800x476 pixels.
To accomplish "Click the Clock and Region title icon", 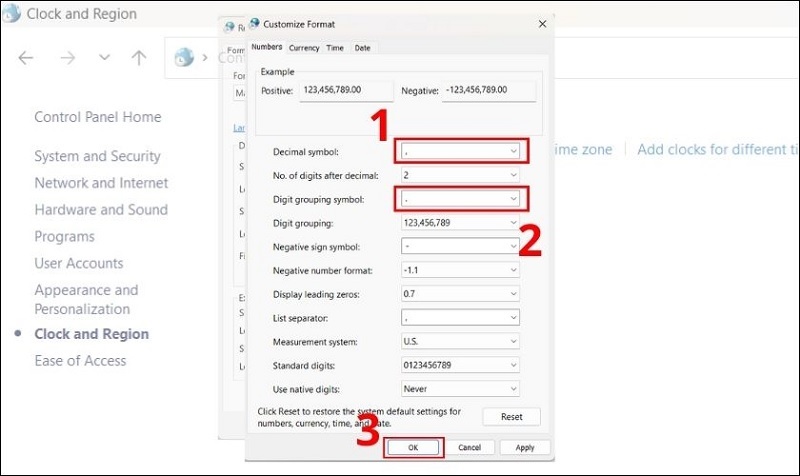I will click(x=11, y=13).
